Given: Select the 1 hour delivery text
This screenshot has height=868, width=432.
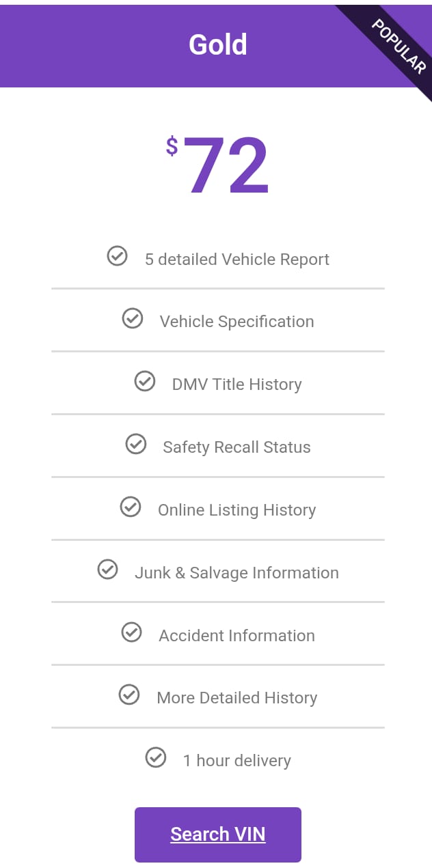Looking at the screenshot, I should (237, 761).
